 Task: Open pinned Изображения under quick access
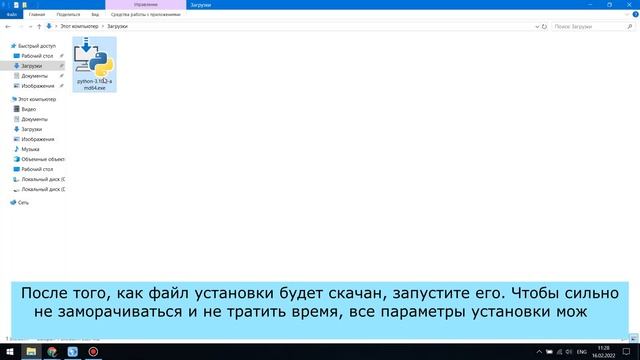[x=38, y=86]
